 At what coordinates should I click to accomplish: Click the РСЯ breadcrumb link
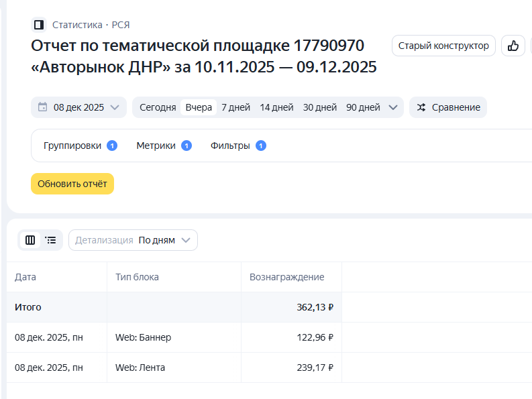[x=121, y=25]
